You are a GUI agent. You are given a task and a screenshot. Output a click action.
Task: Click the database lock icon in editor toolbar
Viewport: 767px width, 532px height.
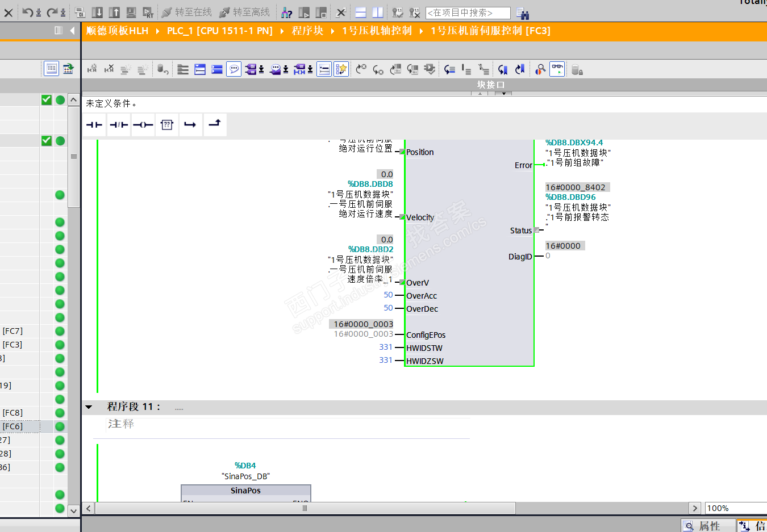point(577,69)
